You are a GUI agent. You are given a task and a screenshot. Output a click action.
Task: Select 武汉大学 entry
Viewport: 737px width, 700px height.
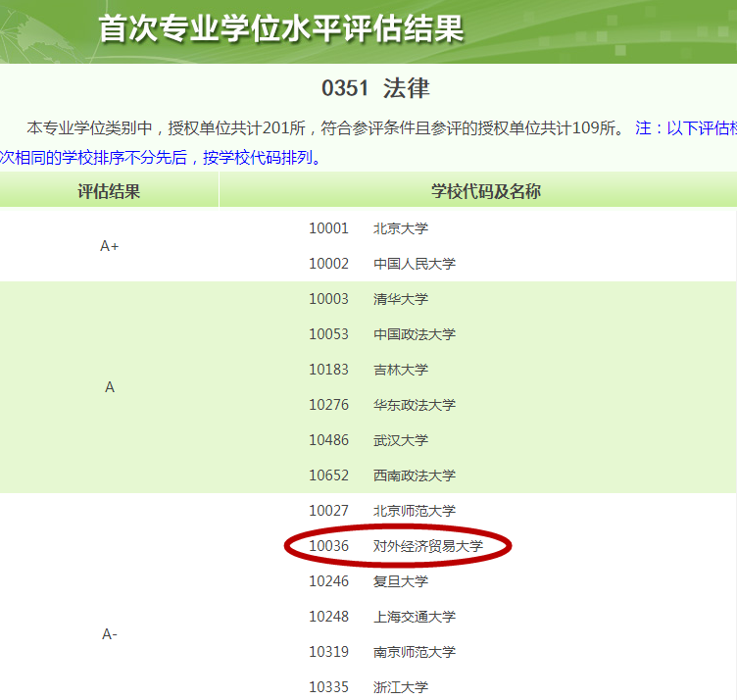coord(401,440)
